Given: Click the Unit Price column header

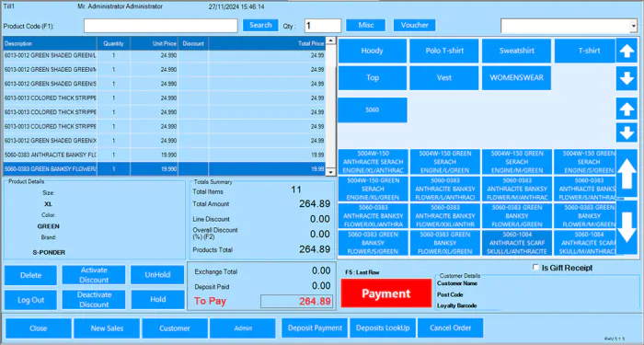Looking at the screenshot, I should click(x=154, y=43).
